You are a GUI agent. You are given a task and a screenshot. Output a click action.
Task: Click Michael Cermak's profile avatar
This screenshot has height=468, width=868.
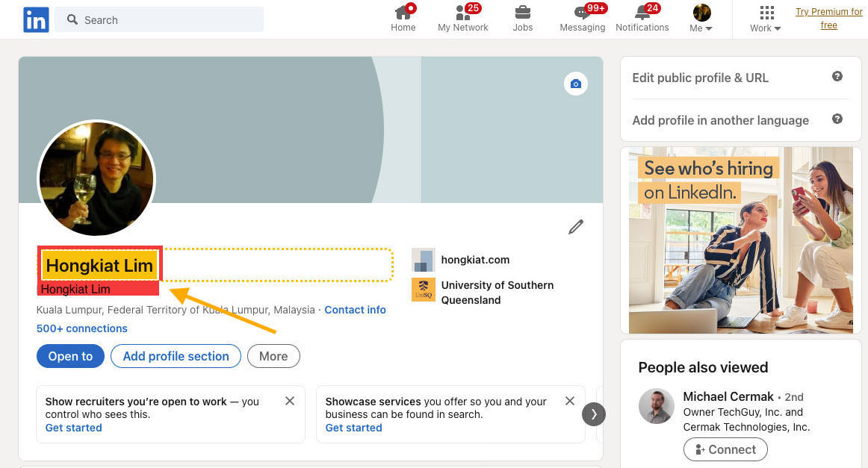click(x=657, y=406)
